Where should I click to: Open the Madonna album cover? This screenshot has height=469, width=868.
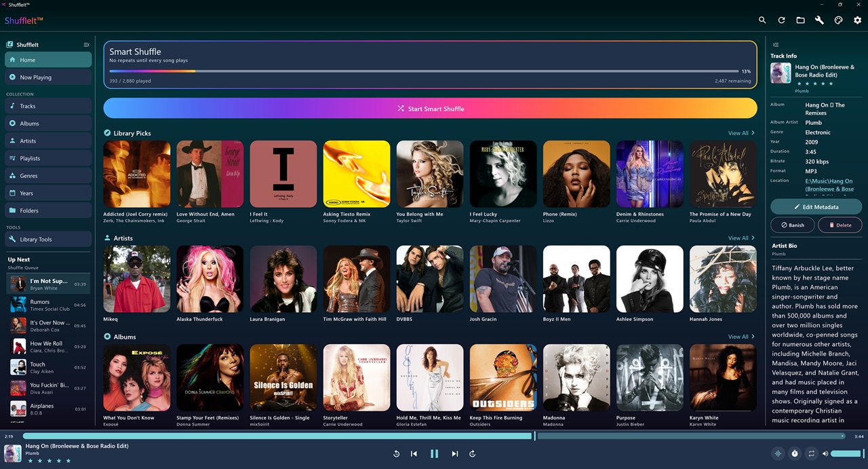point(576,377)
